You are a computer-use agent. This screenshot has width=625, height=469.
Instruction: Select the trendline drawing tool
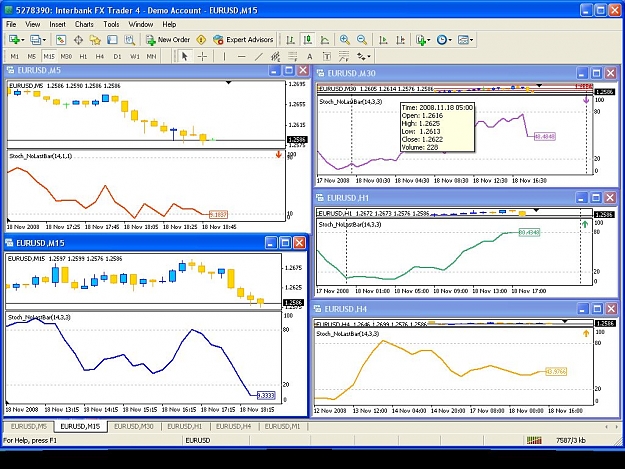pyautogui.click(x=258, y=57)
